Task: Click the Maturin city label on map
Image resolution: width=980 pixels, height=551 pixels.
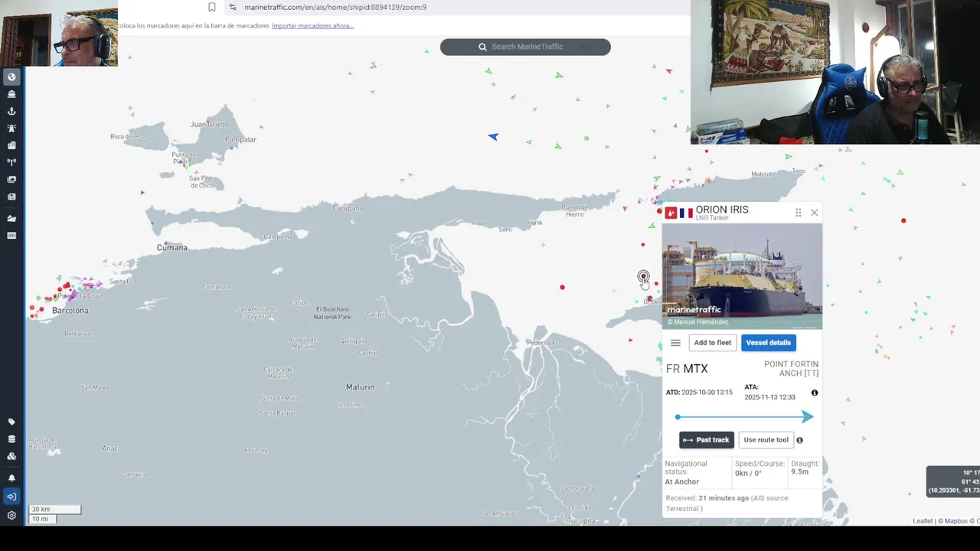Action: coord(360,387)
